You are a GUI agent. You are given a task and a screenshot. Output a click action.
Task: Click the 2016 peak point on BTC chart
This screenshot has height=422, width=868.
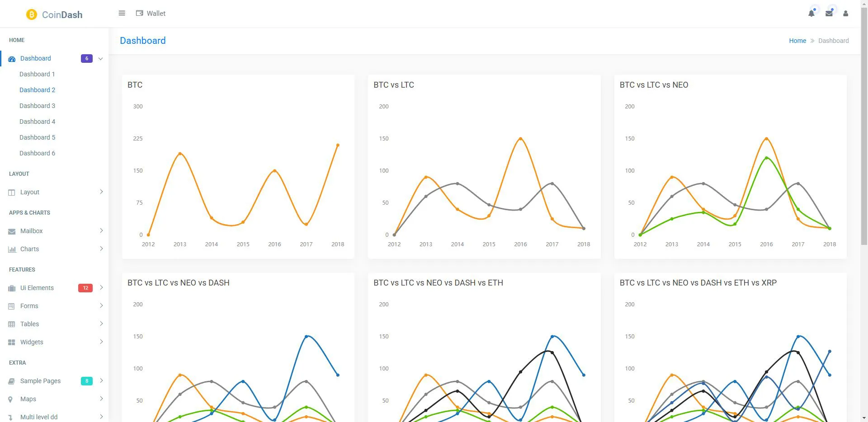pyautogui.click(x=274, y=171)
